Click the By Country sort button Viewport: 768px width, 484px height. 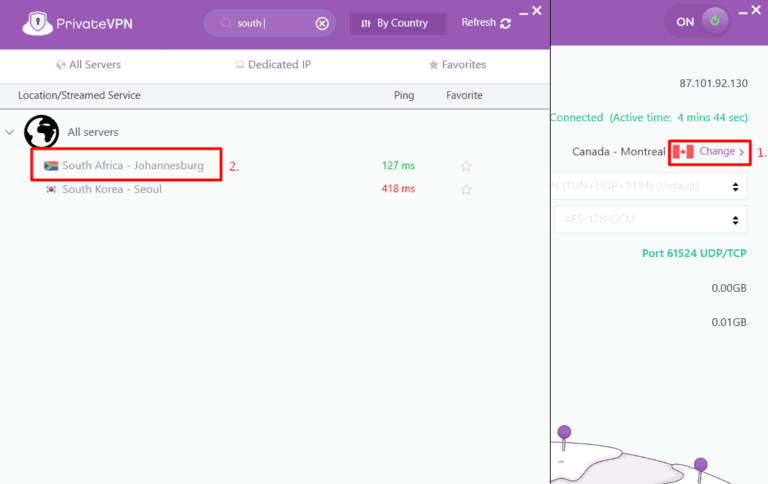coord(397,23)
